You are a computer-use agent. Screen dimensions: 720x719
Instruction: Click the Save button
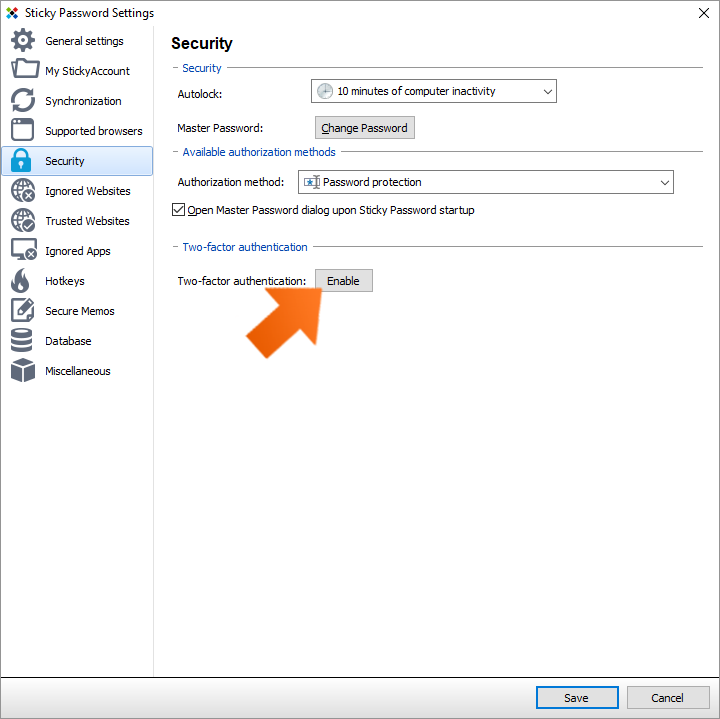[577, 697]
